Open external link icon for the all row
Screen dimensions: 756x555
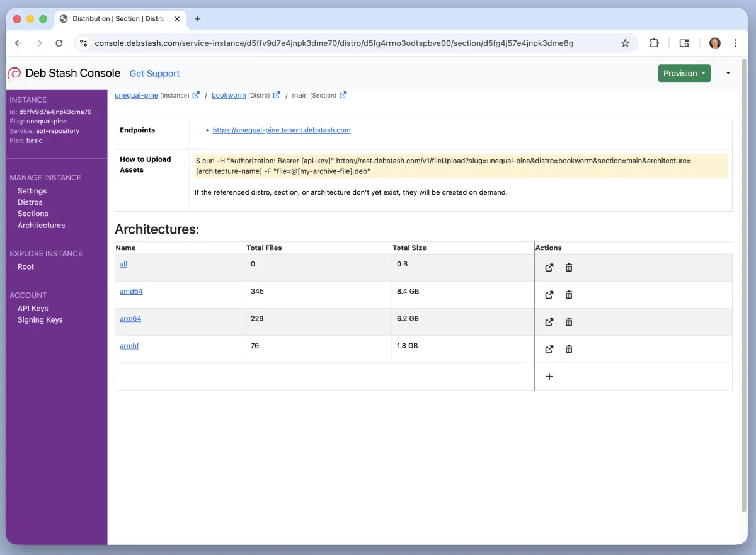pos(549,268)
